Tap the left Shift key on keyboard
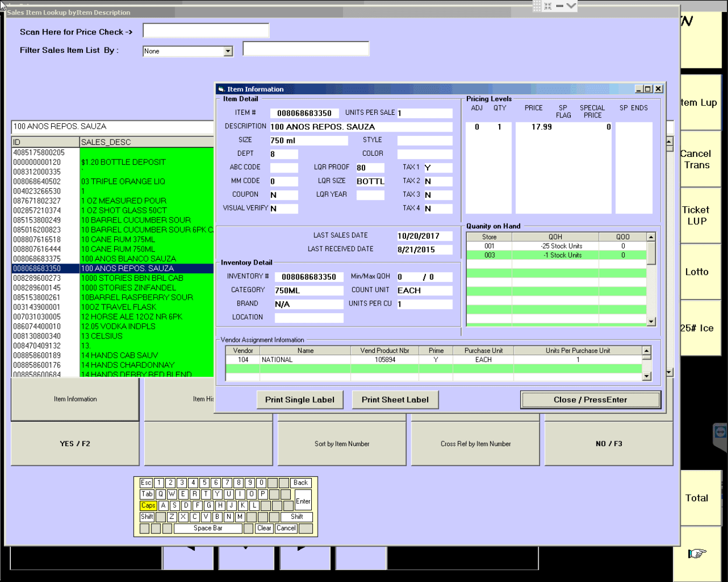The image size is (728, 582). (147, 517)
